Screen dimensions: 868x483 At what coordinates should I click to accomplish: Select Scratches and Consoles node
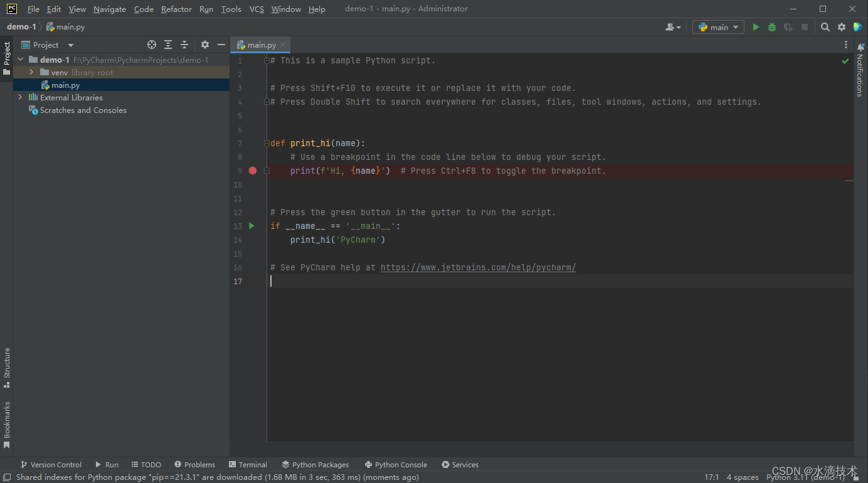click(x=83, y=110)
